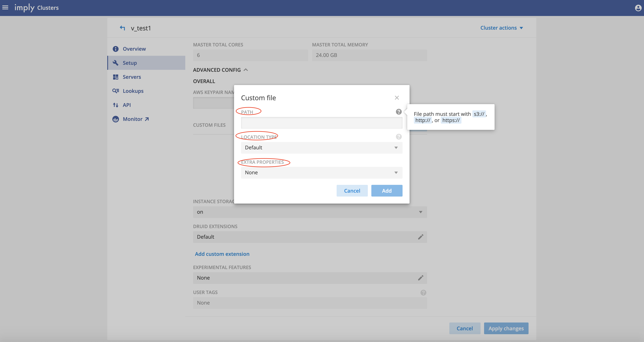Click the User Tags field
644x342 pixels.
[310, 303]
